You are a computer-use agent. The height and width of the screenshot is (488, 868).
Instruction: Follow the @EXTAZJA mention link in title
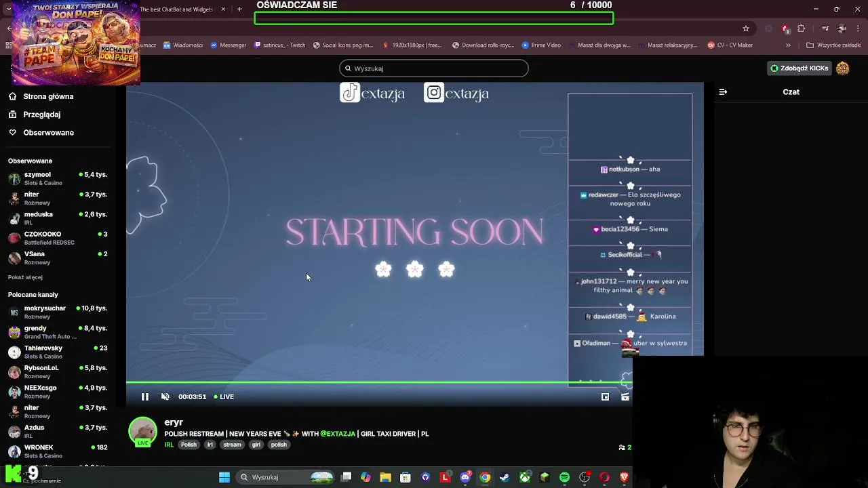pyautogui.click(x=338, y=434)
